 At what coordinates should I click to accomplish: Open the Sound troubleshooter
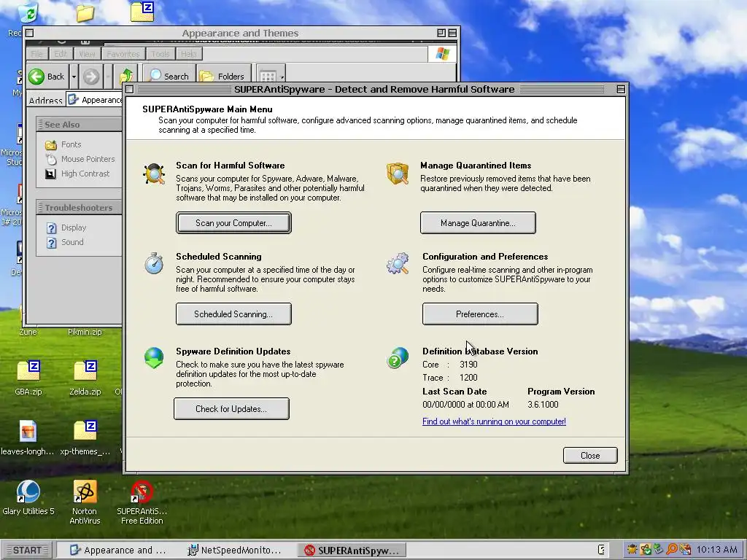72,242
